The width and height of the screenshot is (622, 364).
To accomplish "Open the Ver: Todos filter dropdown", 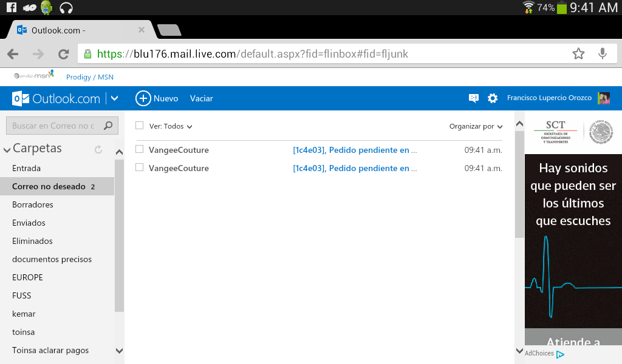I will click(x=171, y=126).
